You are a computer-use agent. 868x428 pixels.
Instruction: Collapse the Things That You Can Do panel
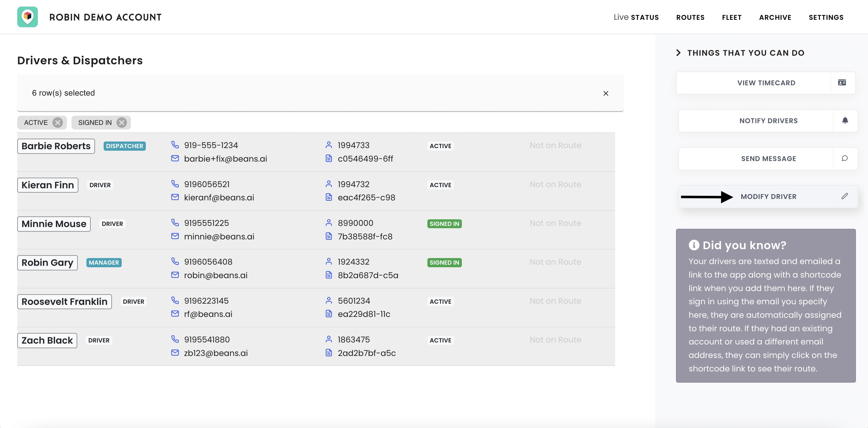click(678, 53)
